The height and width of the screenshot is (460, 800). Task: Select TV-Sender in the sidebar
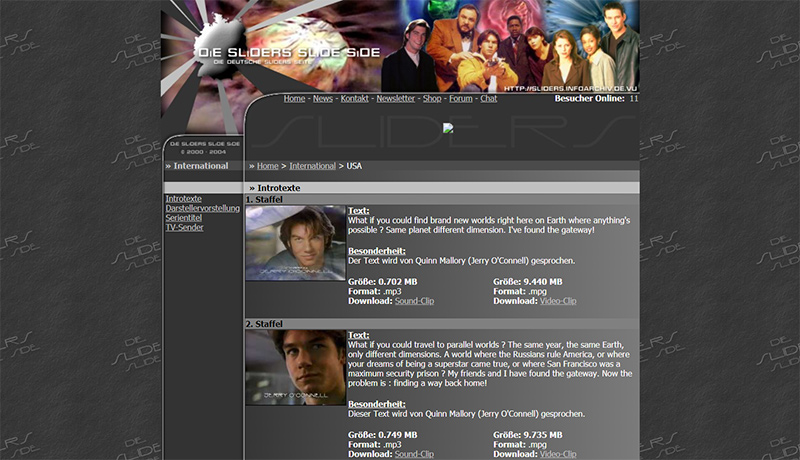pos(184,227)
